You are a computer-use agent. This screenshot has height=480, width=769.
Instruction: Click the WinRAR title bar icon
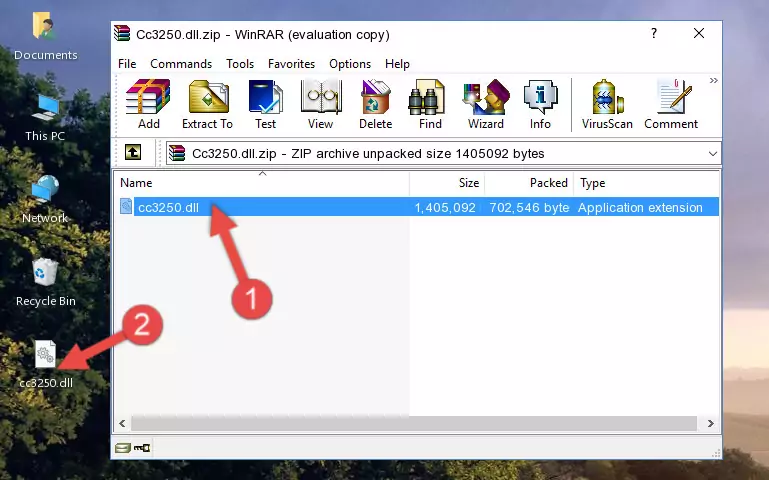pyautogui.click(x=123, y=33)
